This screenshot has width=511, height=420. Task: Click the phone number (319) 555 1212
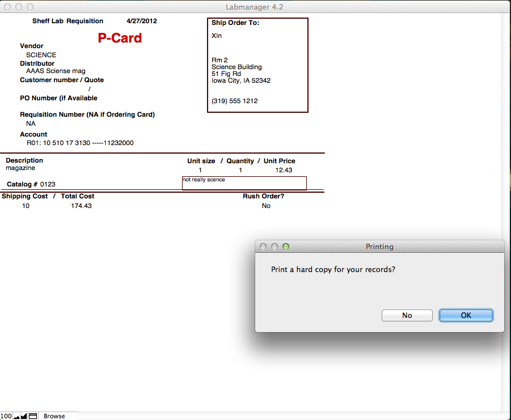[x=235, y=101]
